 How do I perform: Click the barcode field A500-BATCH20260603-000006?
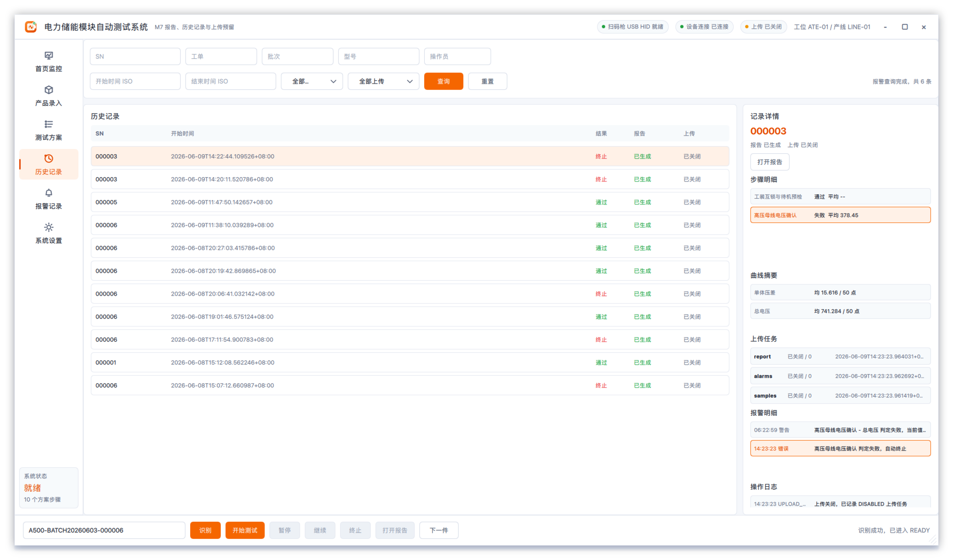104,530
